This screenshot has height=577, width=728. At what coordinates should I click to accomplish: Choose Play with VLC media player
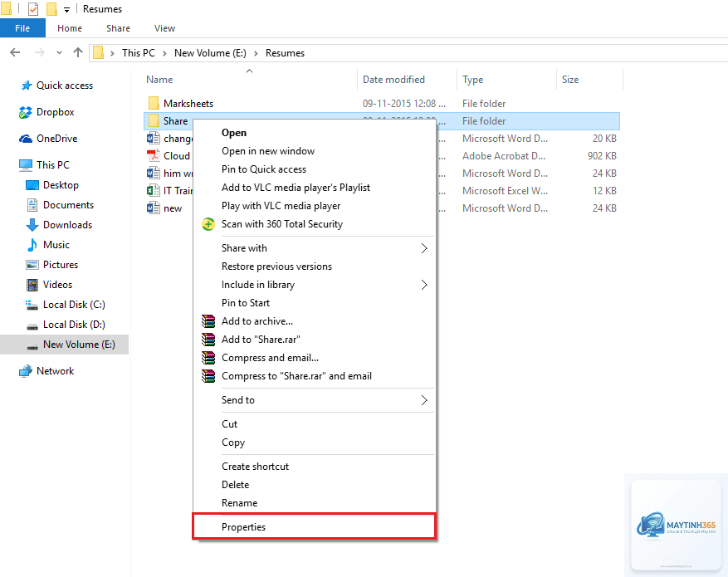[x=315, y=206]
